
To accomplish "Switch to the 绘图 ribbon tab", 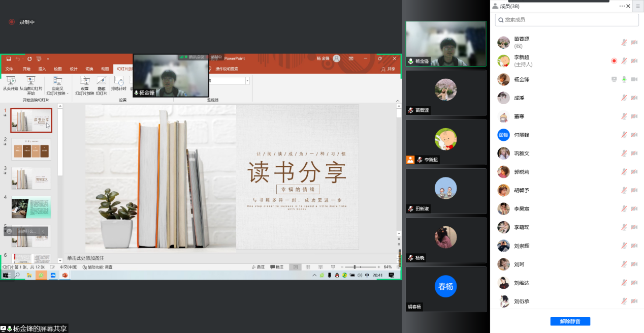I will (x=58, y=69).
